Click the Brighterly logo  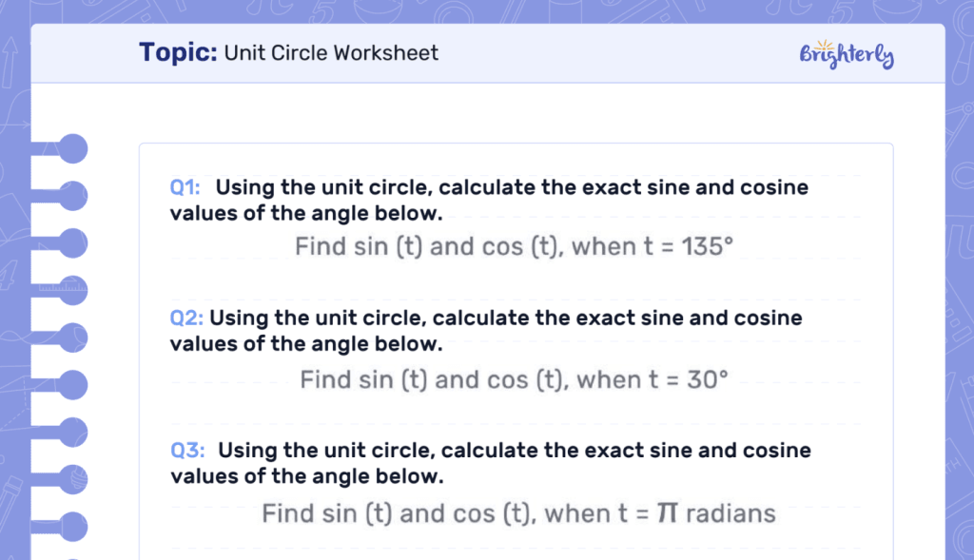coord(847,57)
